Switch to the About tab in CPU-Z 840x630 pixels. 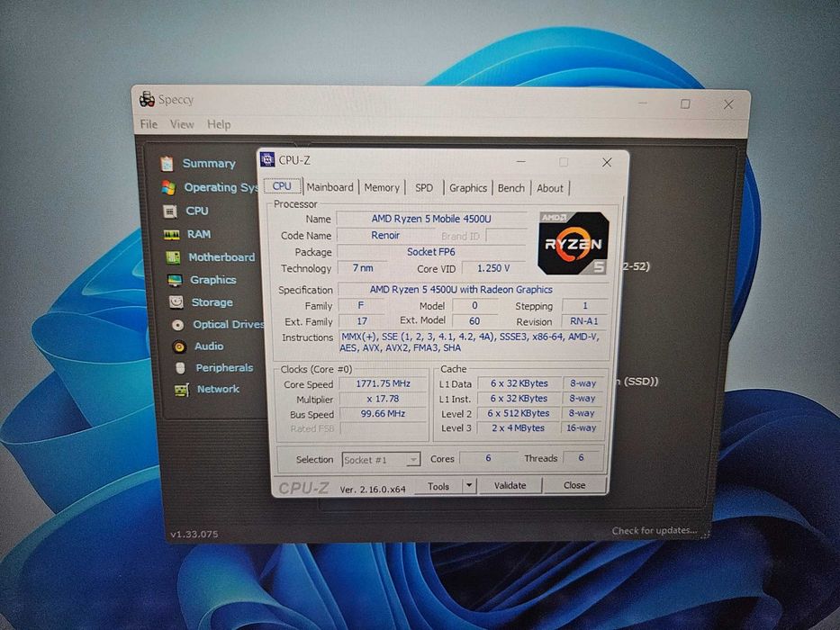click(550, 189)
